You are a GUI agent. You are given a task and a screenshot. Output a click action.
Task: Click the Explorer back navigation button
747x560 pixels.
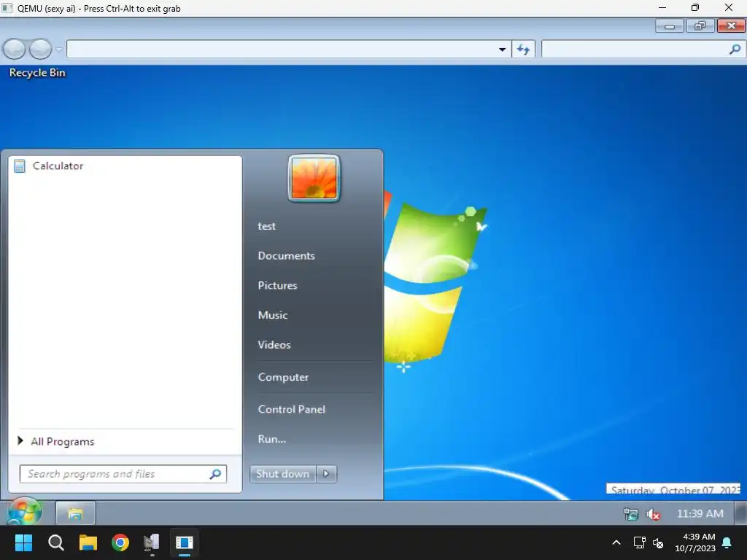click(x=15, y=49)
